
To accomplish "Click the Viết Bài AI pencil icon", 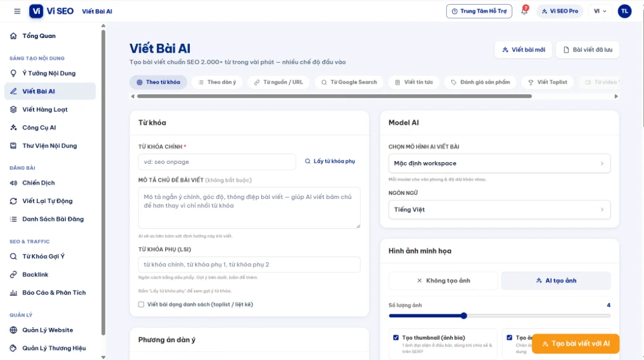I will point(13,91).
